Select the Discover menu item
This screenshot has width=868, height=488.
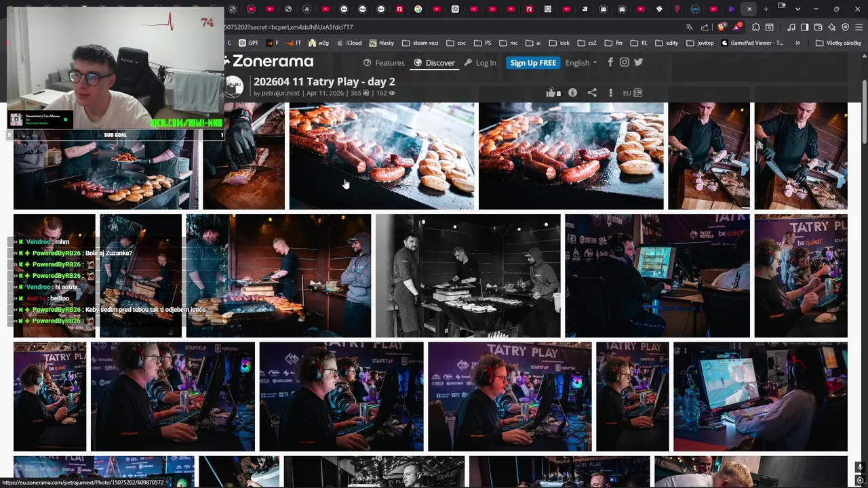(x=434, y=62)
